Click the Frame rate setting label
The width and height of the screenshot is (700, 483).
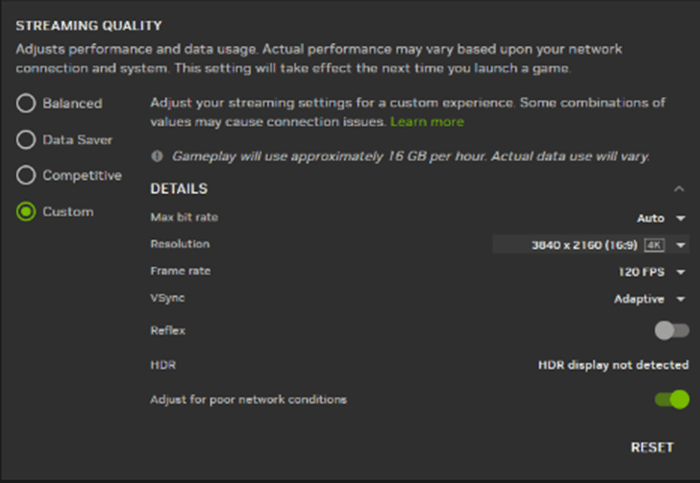point(180,271)
